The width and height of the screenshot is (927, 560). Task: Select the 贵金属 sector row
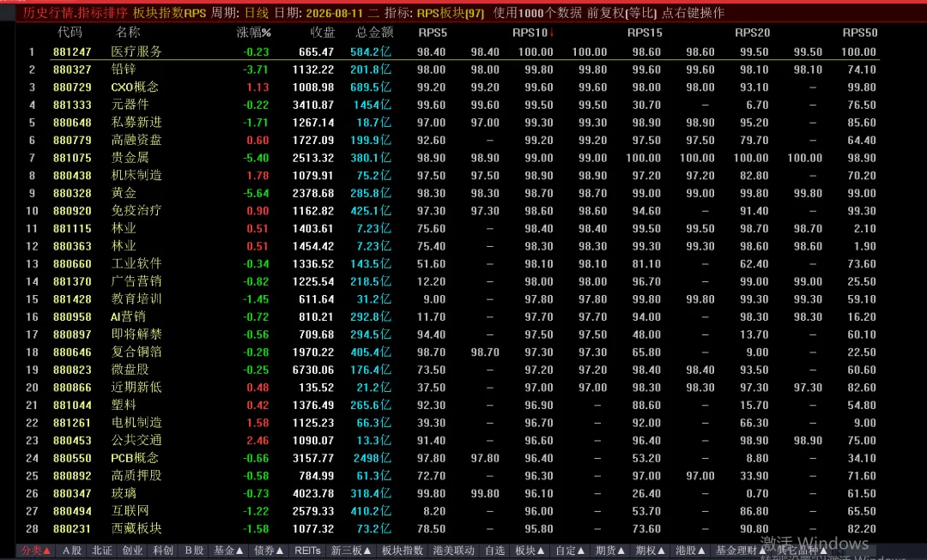130,158
